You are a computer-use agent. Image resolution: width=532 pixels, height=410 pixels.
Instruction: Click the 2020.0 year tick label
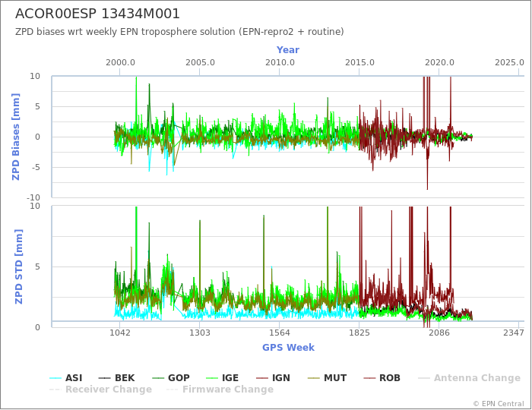(x=439, y=63)
